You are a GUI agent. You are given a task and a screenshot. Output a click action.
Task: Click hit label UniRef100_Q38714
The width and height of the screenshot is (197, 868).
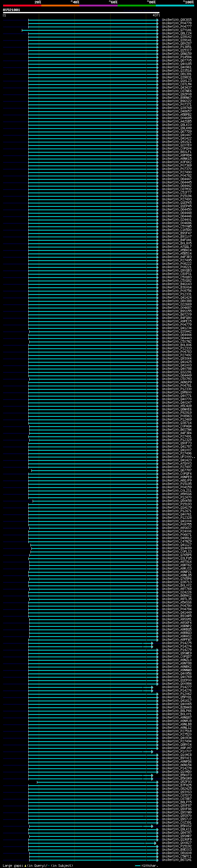(177, 423)
